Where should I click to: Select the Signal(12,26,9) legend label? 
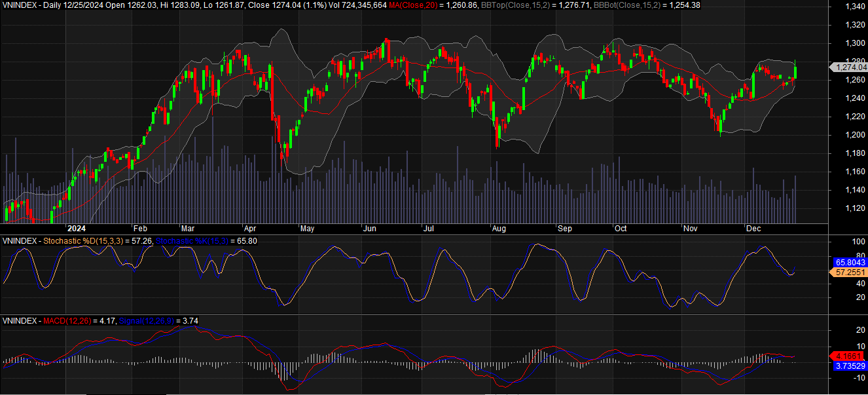(146, 321)
